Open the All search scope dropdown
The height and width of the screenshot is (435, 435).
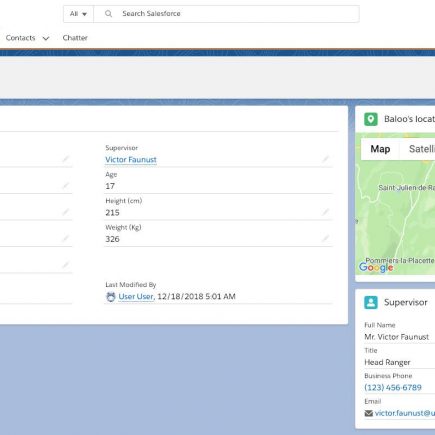click(78, 14)
